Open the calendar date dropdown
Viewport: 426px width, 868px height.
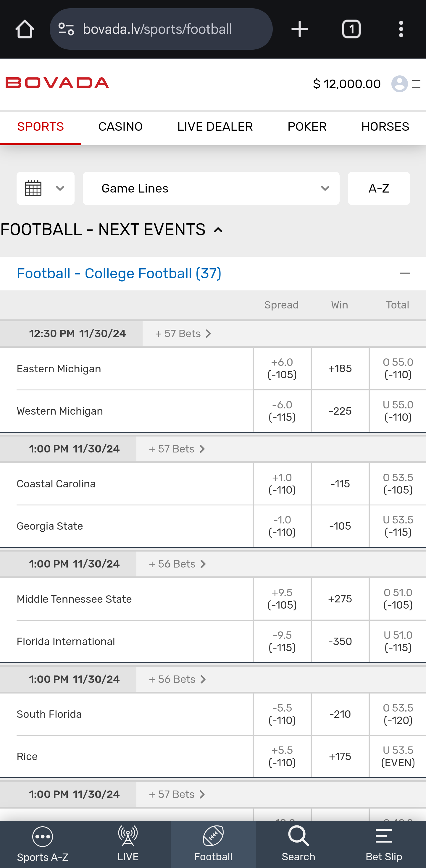(x=45, y=188)
